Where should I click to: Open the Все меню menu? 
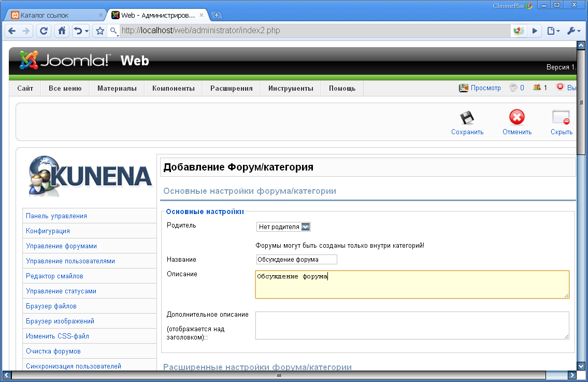pyautogui.click(x=65, y=89)
